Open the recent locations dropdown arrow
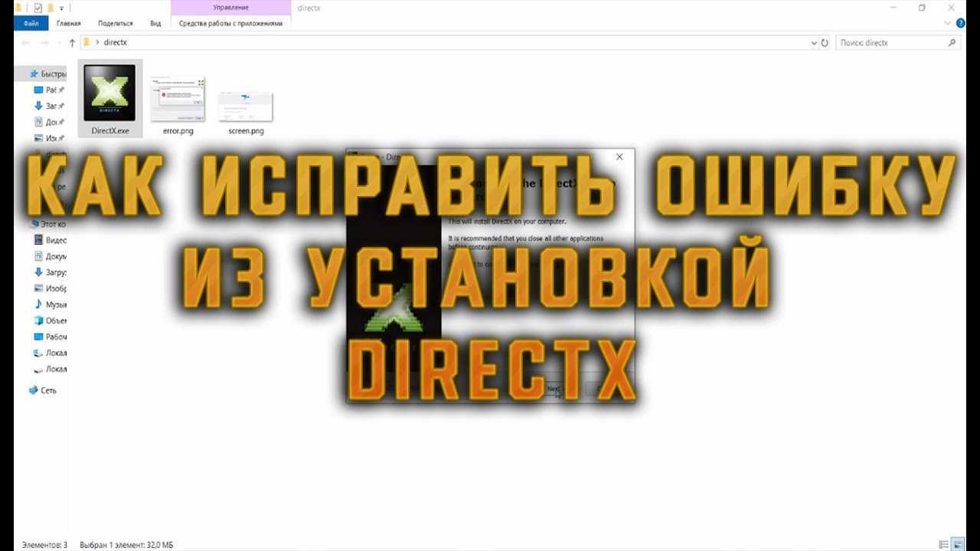980x551 pixels. pos(60,44)
